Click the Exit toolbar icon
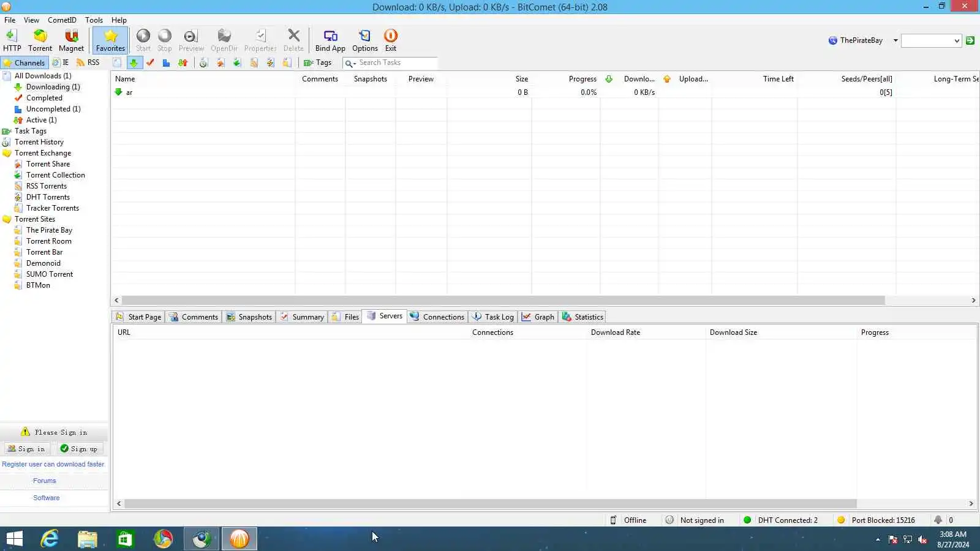 click(391, 40)
